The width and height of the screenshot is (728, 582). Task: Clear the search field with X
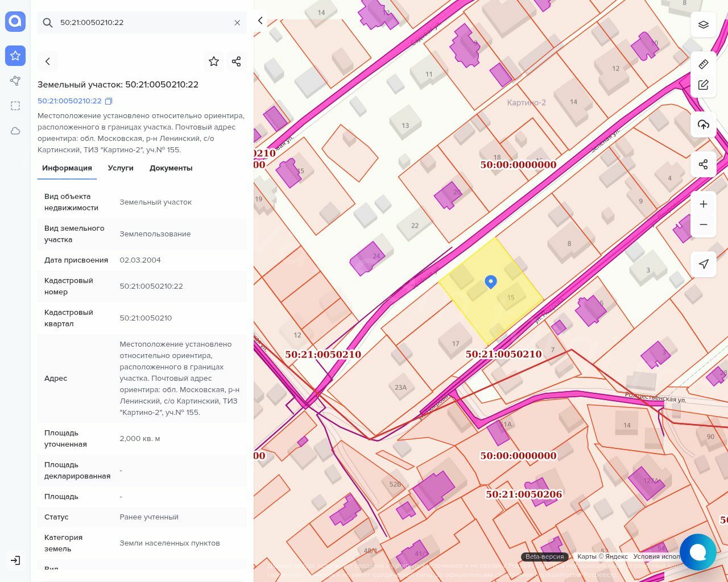coord(237,23)
